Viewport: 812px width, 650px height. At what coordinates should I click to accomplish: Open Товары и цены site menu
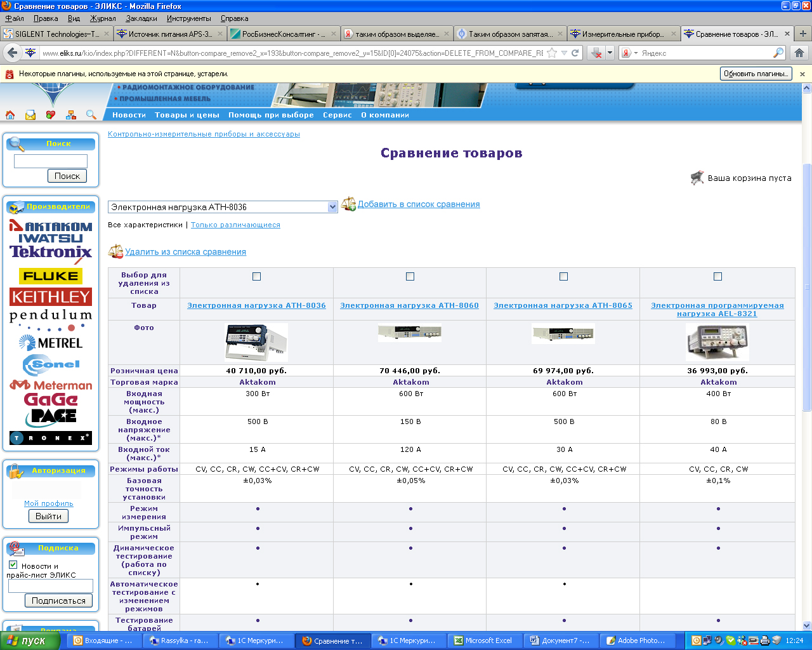click(187, 115)
